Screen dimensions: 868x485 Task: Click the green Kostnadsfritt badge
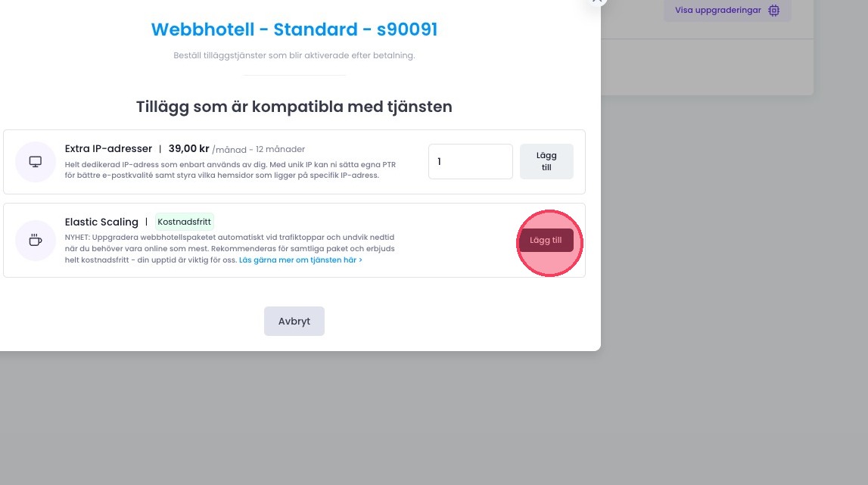[185, 222]
